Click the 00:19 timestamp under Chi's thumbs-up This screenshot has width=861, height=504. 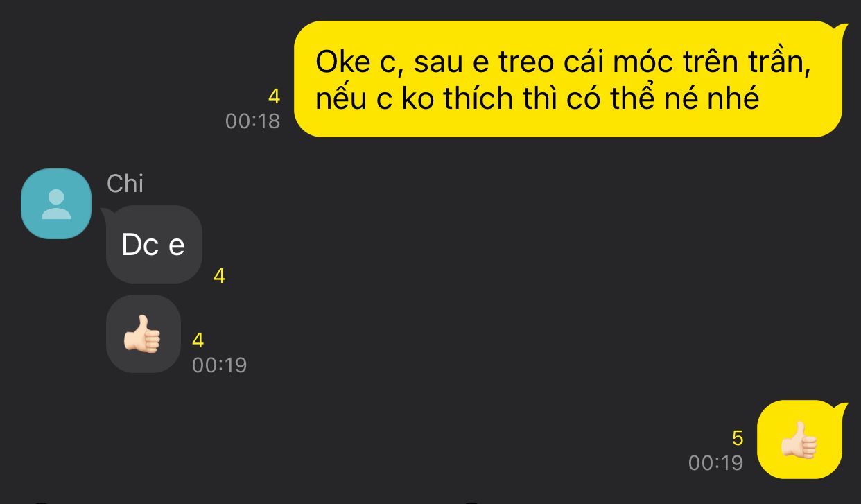(x=220, y=365)
